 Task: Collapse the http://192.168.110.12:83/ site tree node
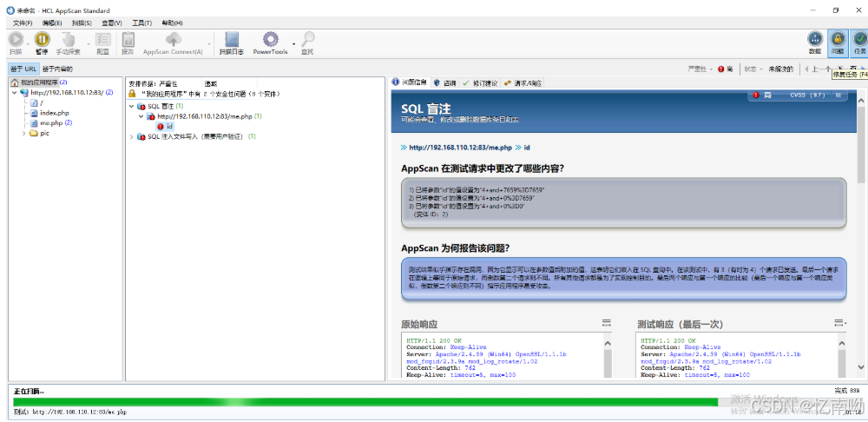pos(15,93)
